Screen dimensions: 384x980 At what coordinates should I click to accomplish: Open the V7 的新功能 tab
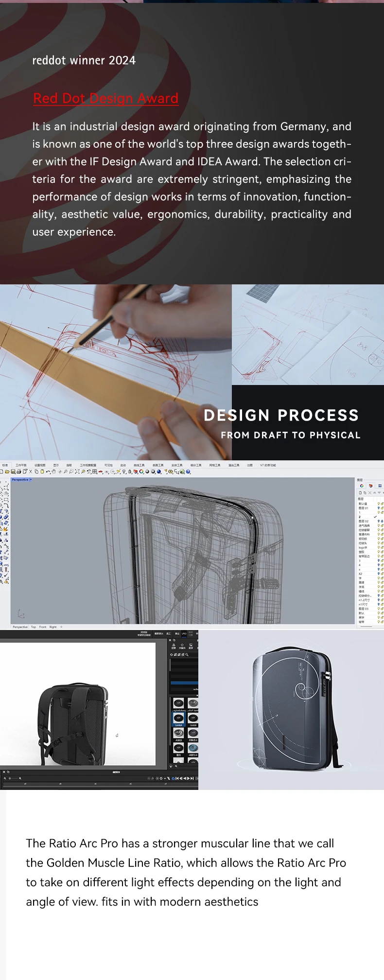(268, 465)
